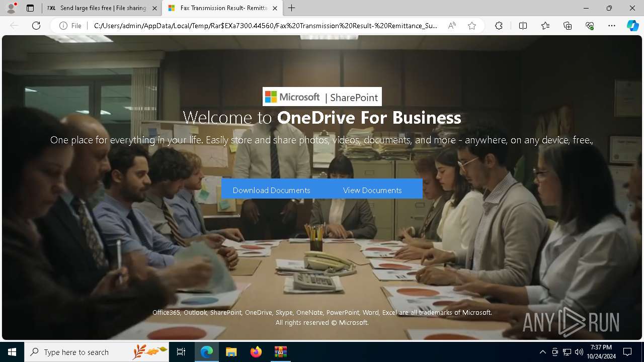The width and height of the screenshot is (644, 362).
Task: Open File Explorer from taskbar
Action: tap(231, 352)
